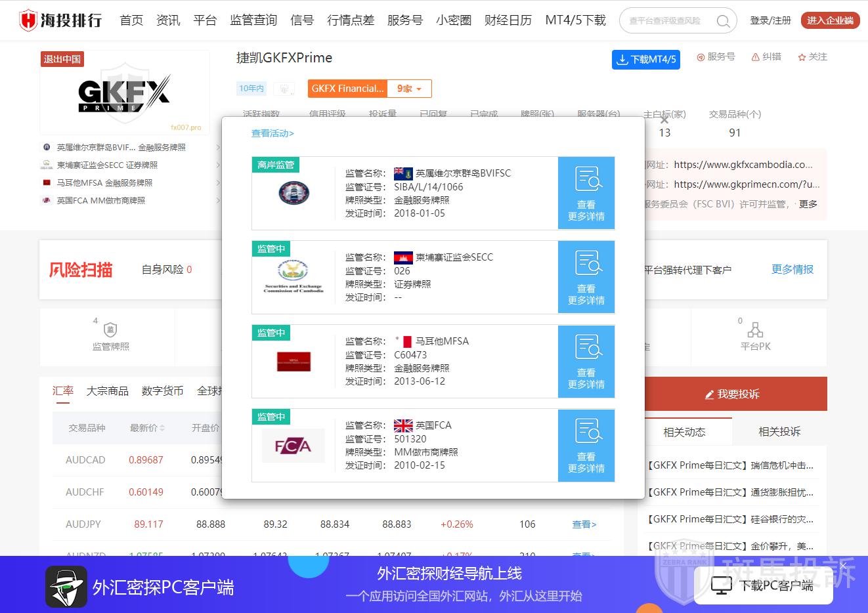The image size is (868, 613).
Task: Click the 海投排行 shield logo
Action: pyautogui.click(x=28, y=20)
